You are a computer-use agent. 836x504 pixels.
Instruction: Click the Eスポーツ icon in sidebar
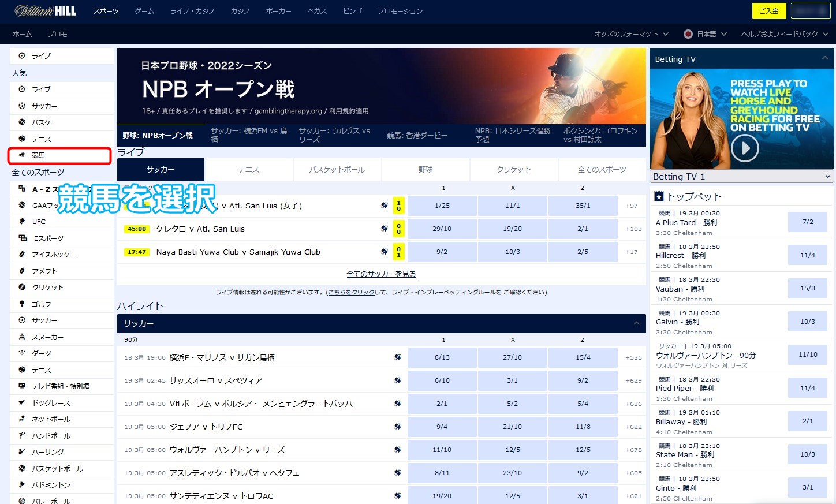pyautogui.click(x=23, y=238)
